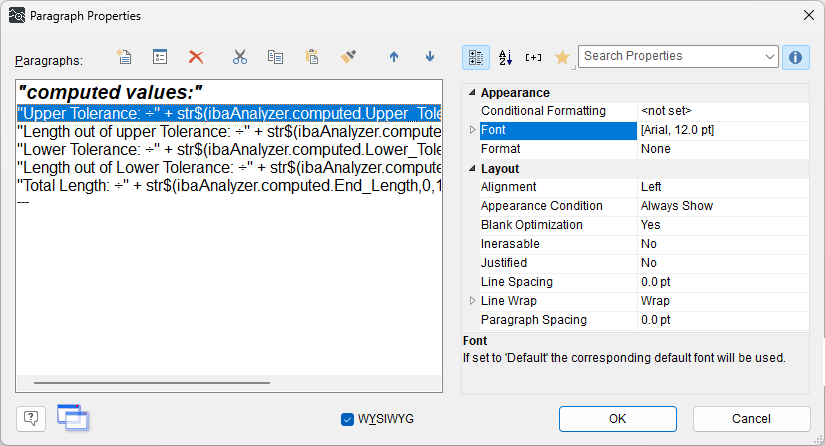
Task: Toggle the blue info description button
Action: click(x=796, y=57)
